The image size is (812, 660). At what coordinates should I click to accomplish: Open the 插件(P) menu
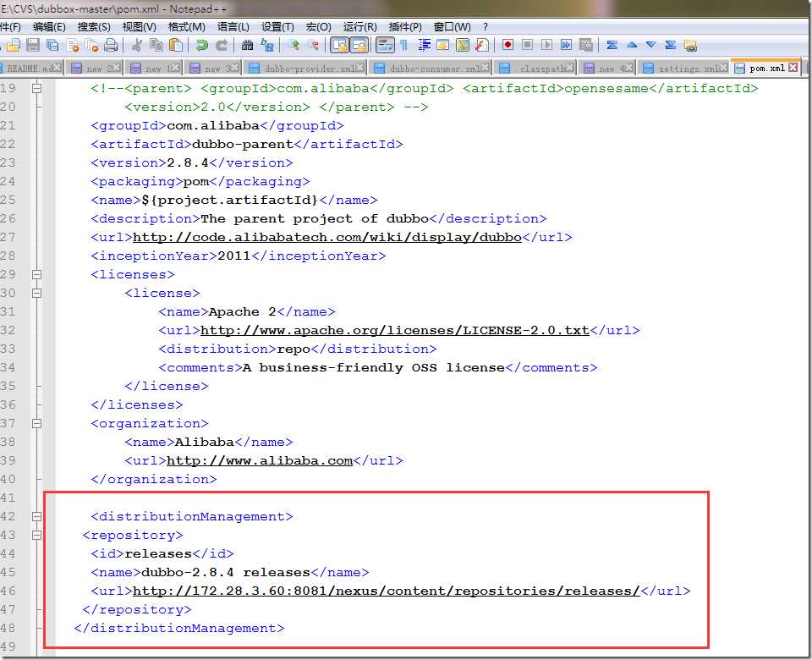point(405,27)
